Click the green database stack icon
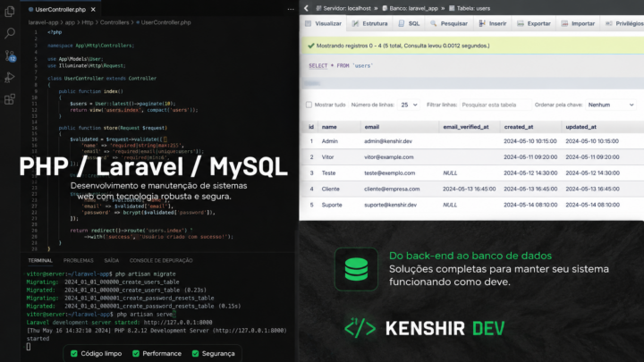This screenshot has width=644, height=362. pos(356,269)
